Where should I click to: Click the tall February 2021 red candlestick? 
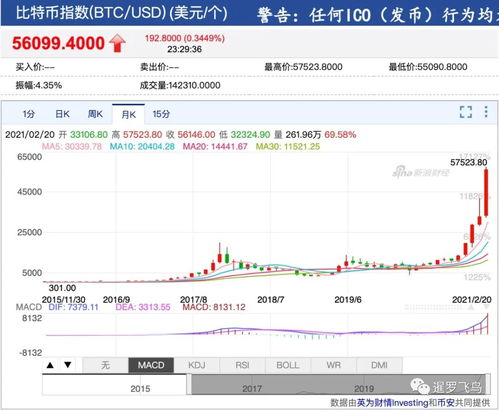(486, 193)
